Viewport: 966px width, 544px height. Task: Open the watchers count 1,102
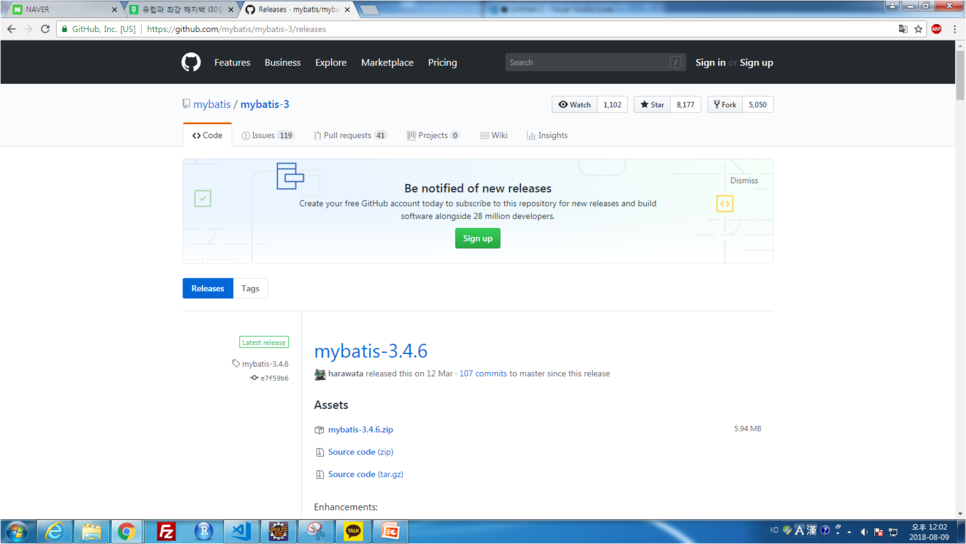pos(612,104)
